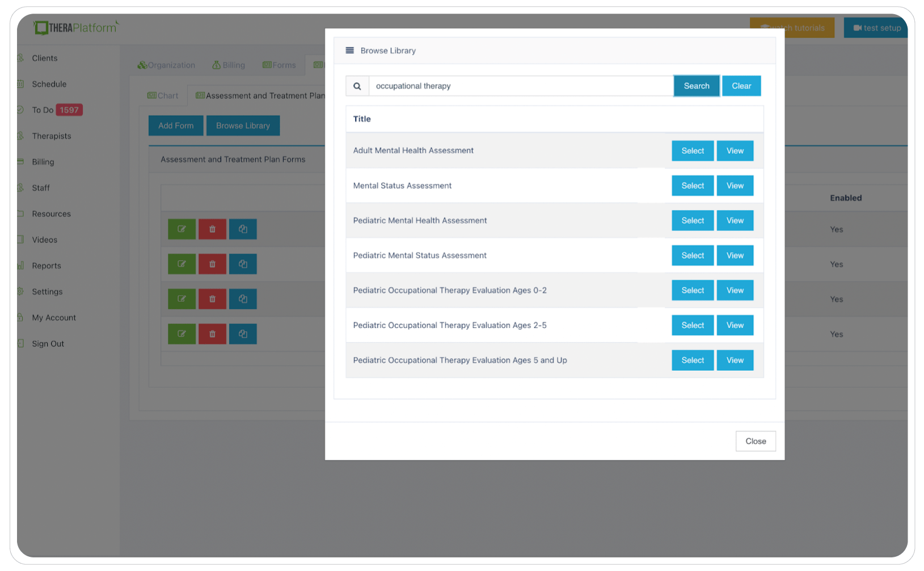Viewport: 924px width, 571px height.
Task: Select Pediatric Occupational Therapy Evaluation Ages 0-2
Action: click(x=693, y=291)
